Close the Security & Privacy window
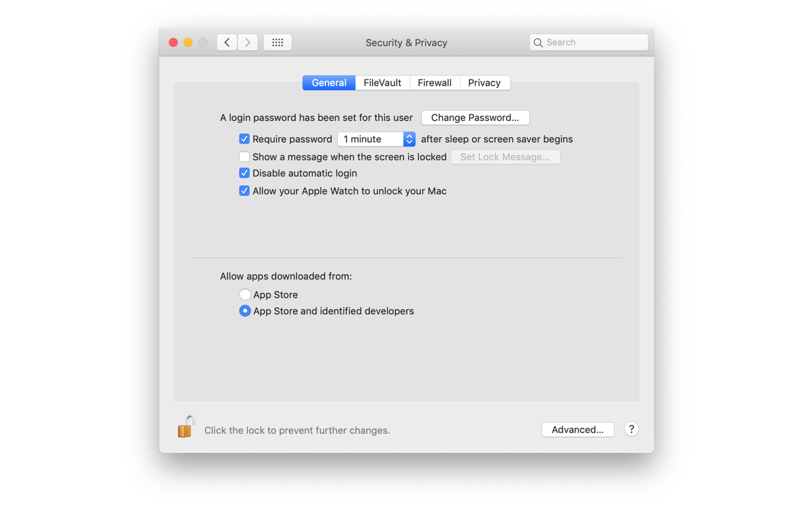This screenshot has height=508, width=812. [x=173, y=42]
